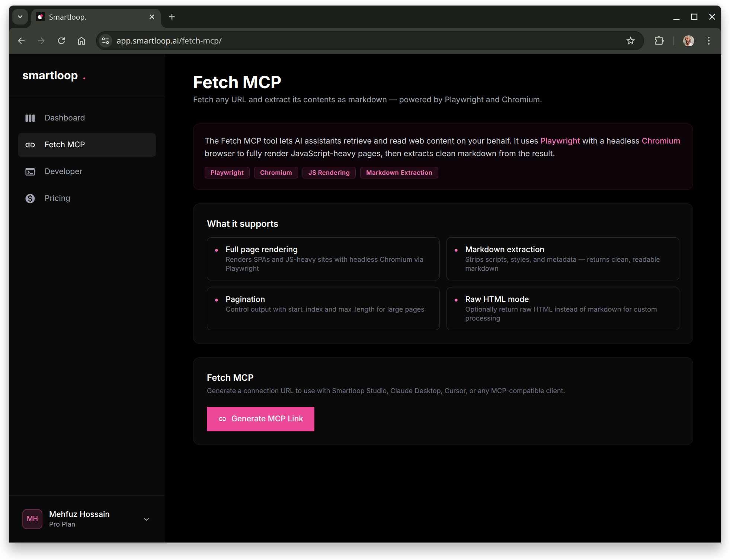Close the browser window
The width and height of the screenshot is (730, 560).
click(712, 17)
